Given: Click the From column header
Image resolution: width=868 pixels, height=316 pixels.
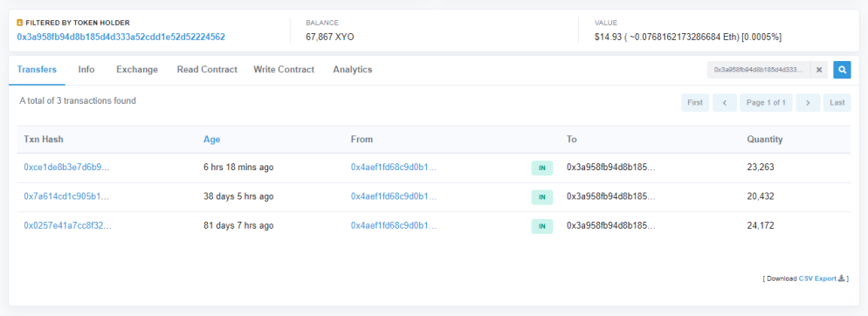Looking at the screenshot, I should pyautogui.click(x=362, y=140).
